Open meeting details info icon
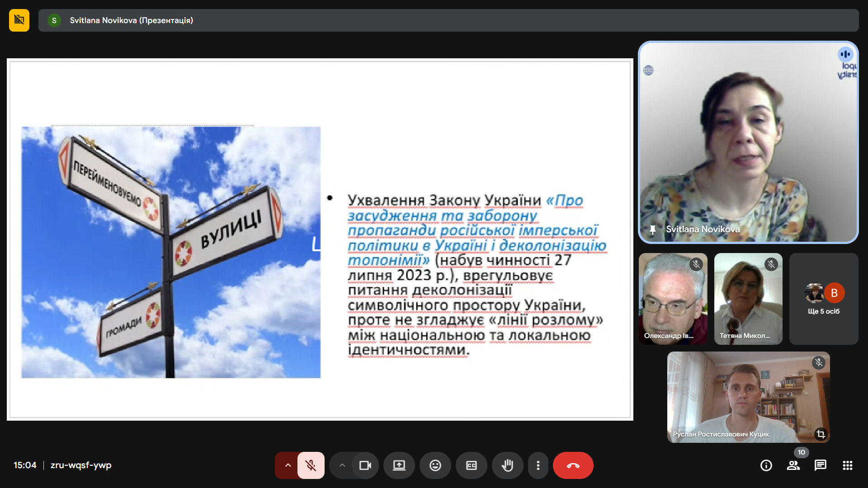This screenshot has height=488, width=868. tap(766, 465)
